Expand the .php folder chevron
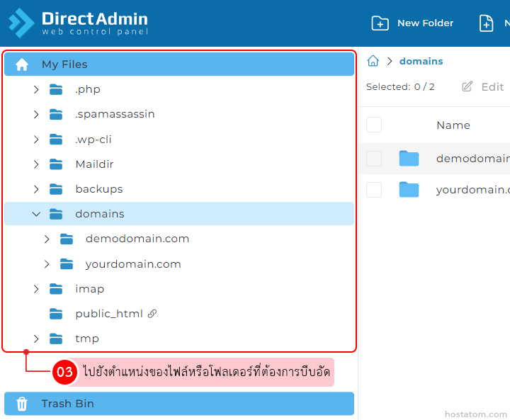Viewport: 510px width, 420px height. [36, 89]
